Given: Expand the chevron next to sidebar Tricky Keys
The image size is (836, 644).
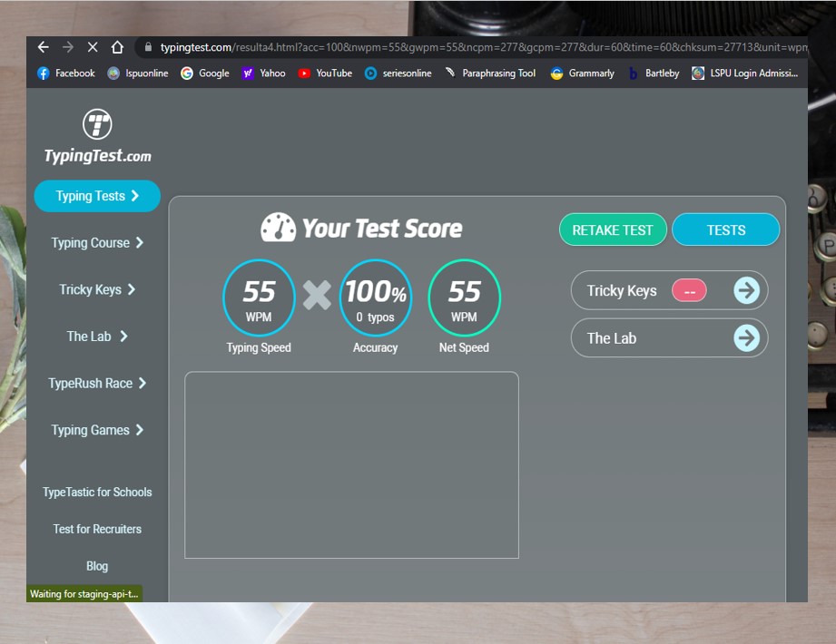Looking at the screenshot, I should click(131, 289).
